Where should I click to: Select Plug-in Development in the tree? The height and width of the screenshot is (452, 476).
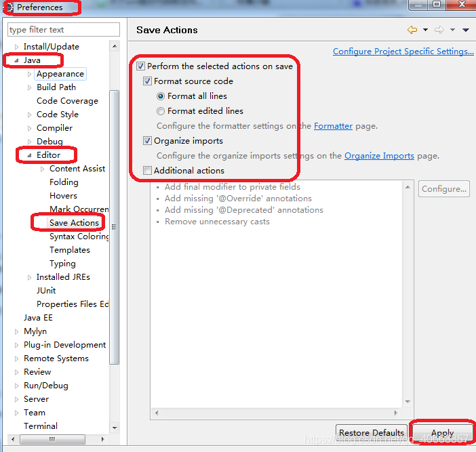click(64, 345)
